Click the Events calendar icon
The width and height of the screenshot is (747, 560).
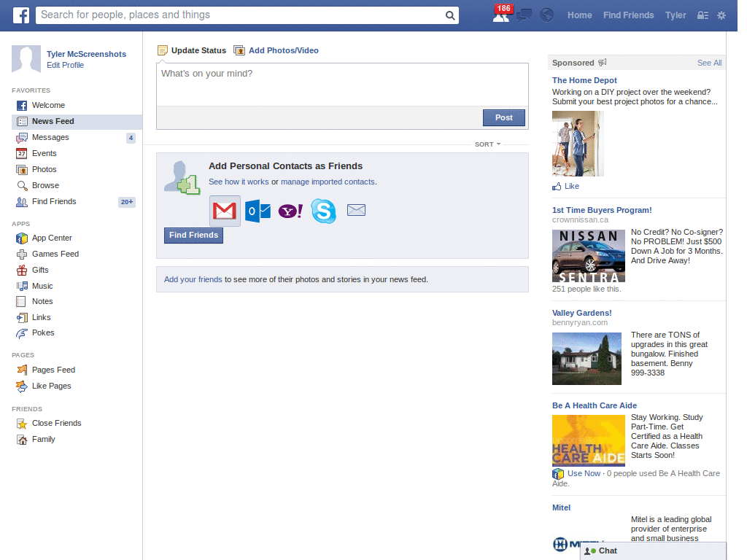[21, 153]
